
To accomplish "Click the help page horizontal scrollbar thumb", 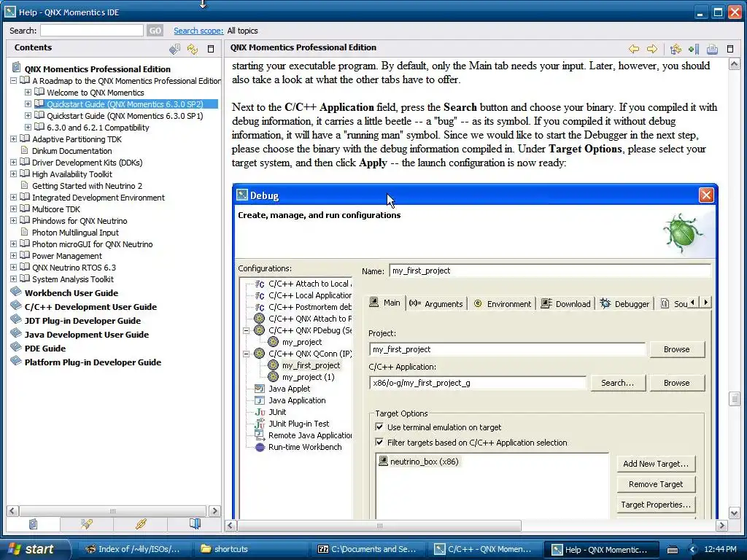I will pyautogui.click(x=379, y=526).
